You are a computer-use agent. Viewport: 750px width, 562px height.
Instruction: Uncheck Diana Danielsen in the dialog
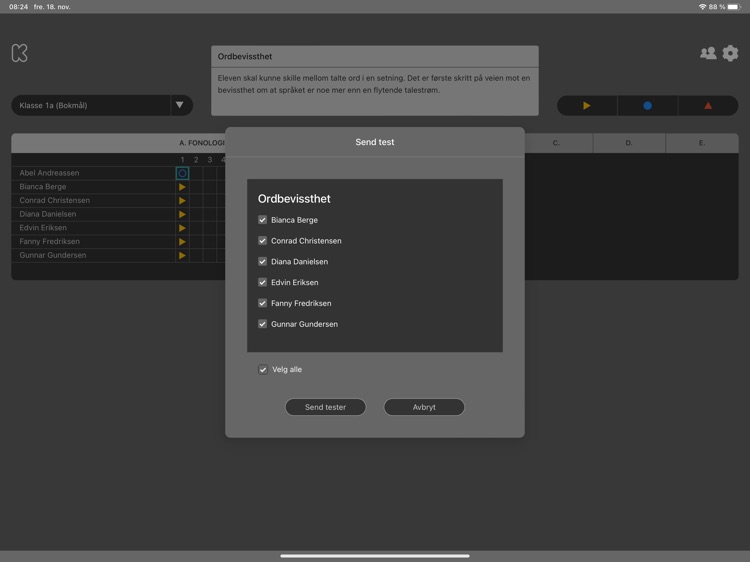(262, 261)
